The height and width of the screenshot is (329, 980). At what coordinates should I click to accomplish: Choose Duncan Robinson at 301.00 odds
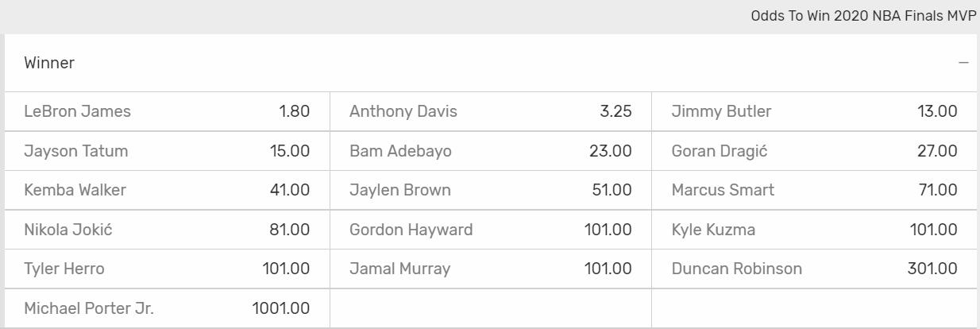(x=814, y=269)
